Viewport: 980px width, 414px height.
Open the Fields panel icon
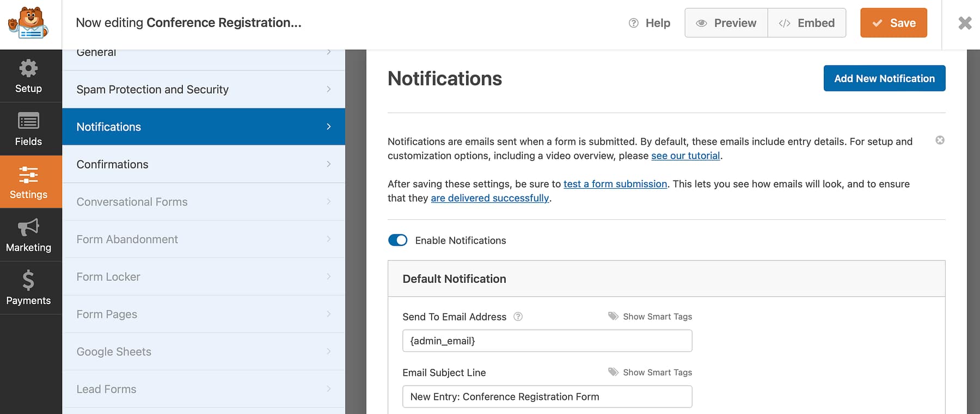pos(28,129)
